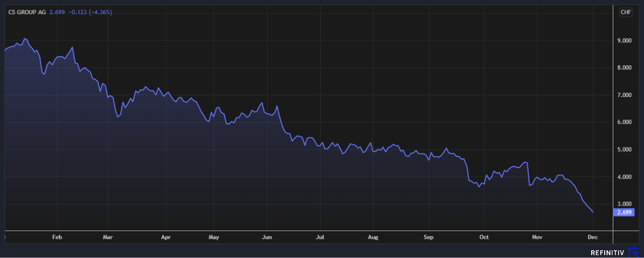Image resolution: width=644 pixels, height=258 pixels.
Task: Click the 4.000 price axis label
Action: pos(624,177)
